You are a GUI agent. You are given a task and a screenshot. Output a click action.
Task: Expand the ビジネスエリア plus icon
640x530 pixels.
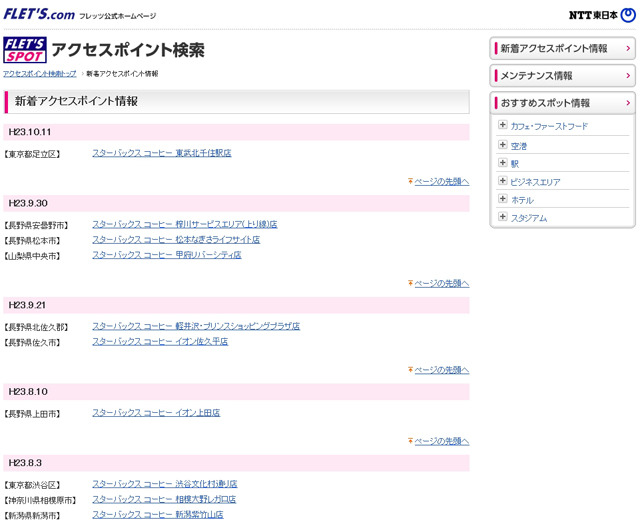[502, 181]
